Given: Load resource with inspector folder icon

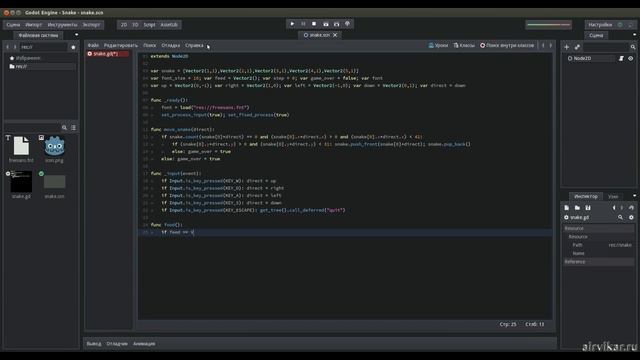Looking at the screenshot, I should pos(577,208).
